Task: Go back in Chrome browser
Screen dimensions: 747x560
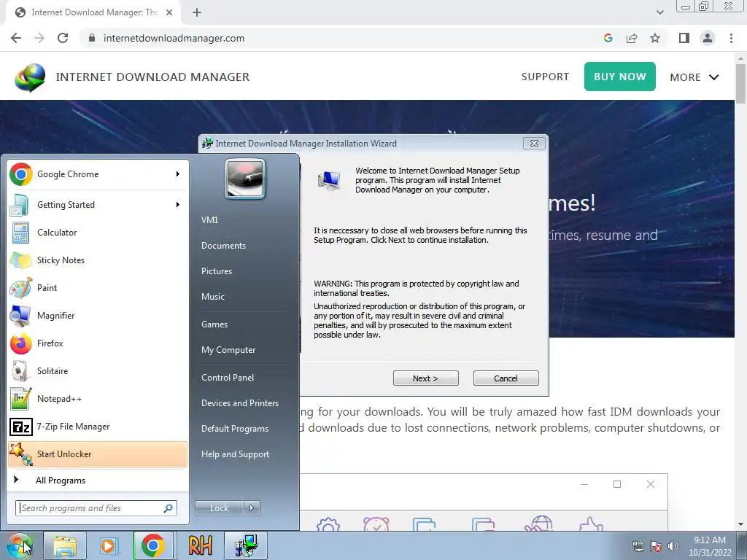Action: 16,38
